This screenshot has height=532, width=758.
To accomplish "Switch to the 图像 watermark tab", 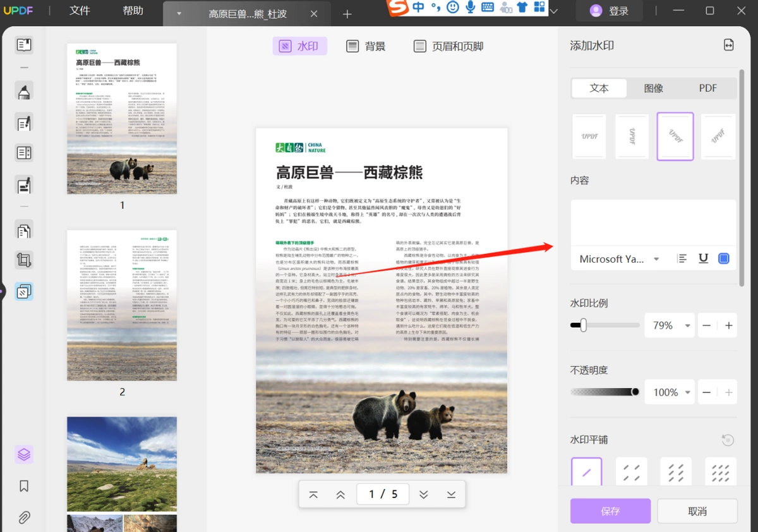I will (654, 88).
